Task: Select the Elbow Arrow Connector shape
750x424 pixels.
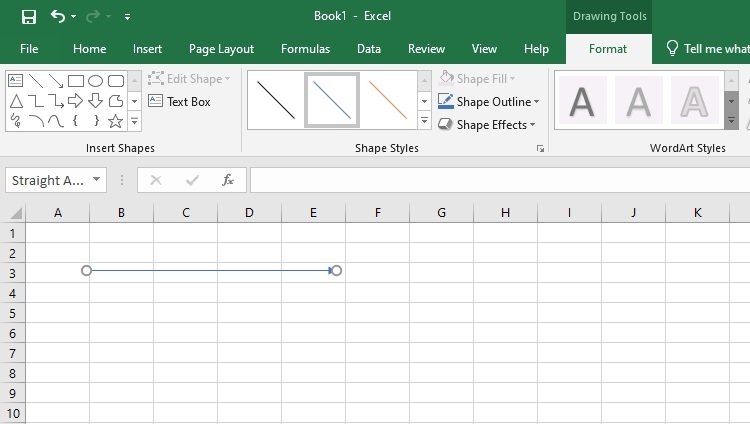Action: click(56, 101)
